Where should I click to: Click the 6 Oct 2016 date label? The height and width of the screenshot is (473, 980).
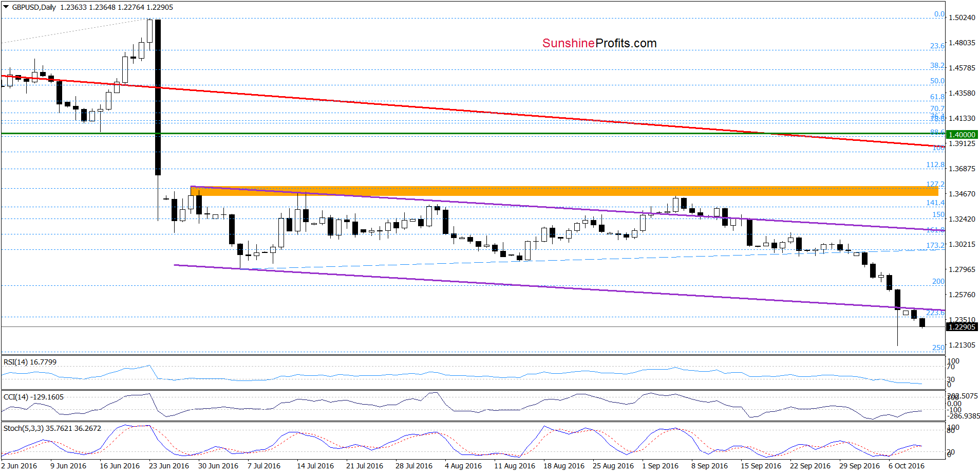tap(907, 466)
